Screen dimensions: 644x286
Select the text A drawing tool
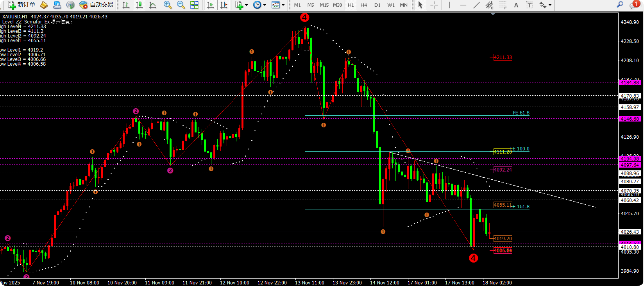point(516,5)
